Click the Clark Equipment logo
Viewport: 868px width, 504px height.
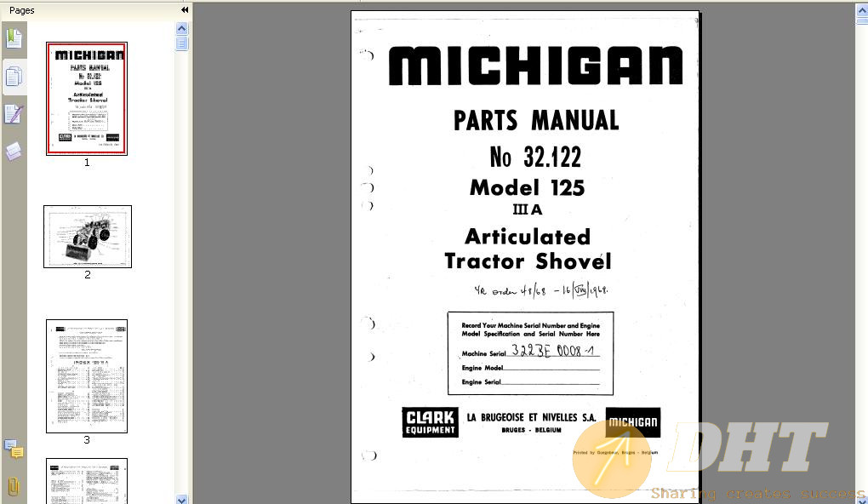(430, 422)
